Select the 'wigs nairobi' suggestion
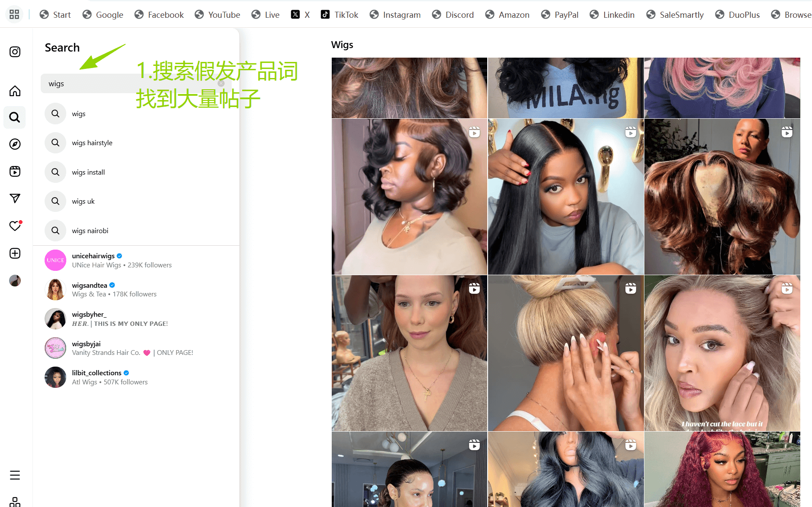This screenshot has height=507, width=812. point(90,231)
